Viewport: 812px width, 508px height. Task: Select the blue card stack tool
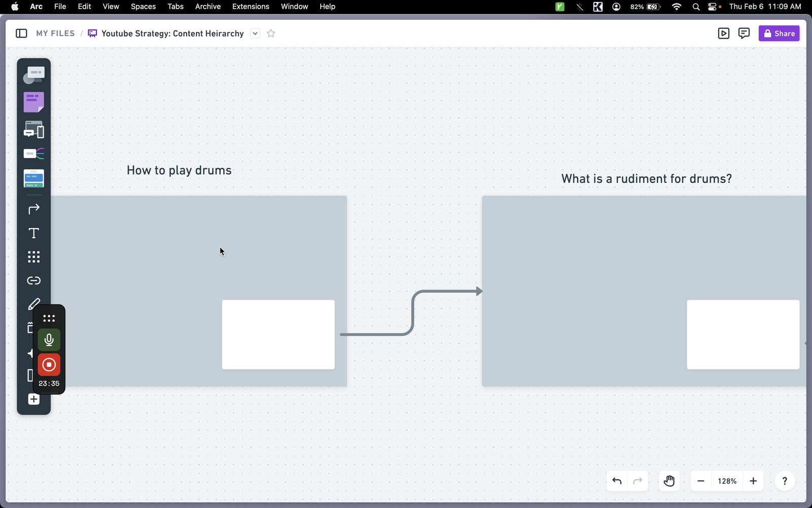click(33, 178)
